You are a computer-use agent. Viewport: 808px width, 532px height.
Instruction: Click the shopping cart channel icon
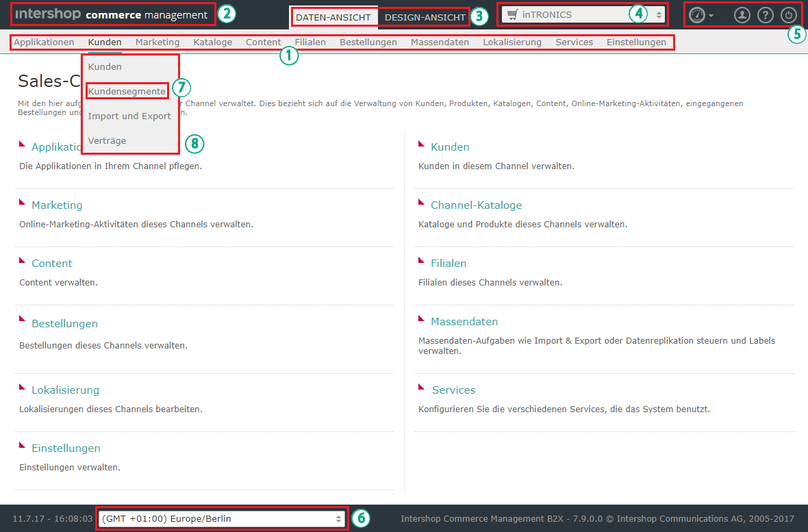512,14
